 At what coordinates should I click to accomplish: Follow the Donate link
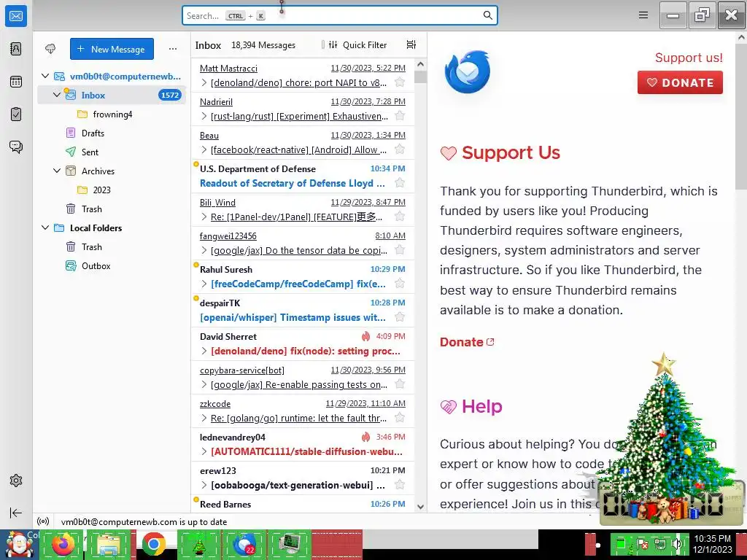[x=467, y=342]
